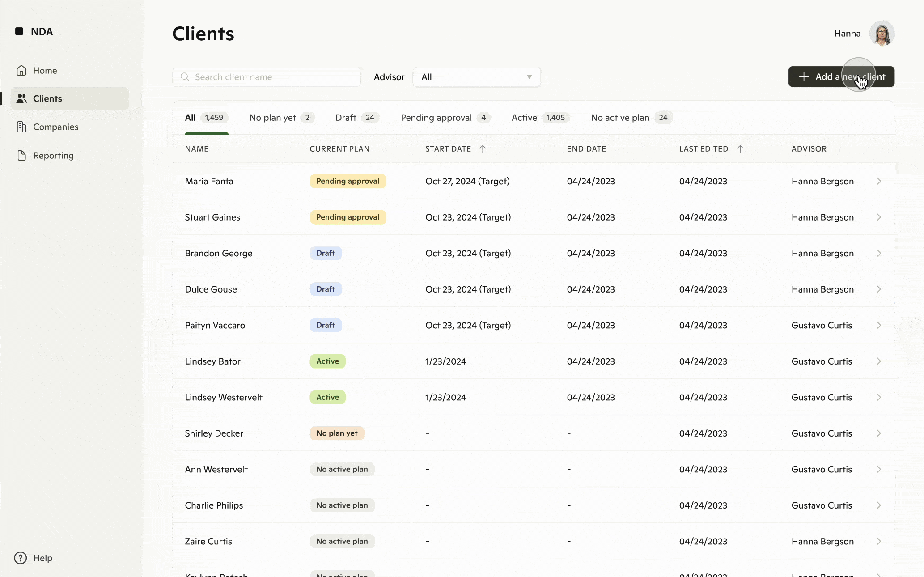Click Add a new client button
The image size is (924, 577).
(x=841, y=77)
